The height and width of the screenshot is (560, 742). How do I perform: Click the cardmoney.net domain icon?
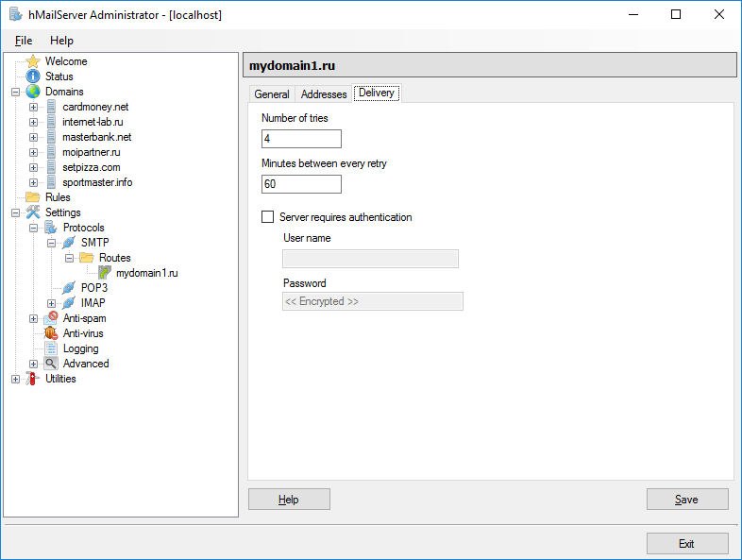click(x=51, y=107)
